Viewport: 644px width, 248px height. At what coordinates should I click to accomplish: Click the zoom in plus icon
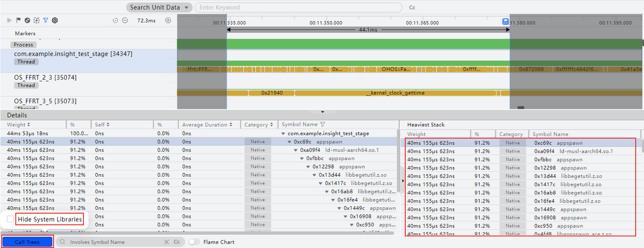[168, 20]
